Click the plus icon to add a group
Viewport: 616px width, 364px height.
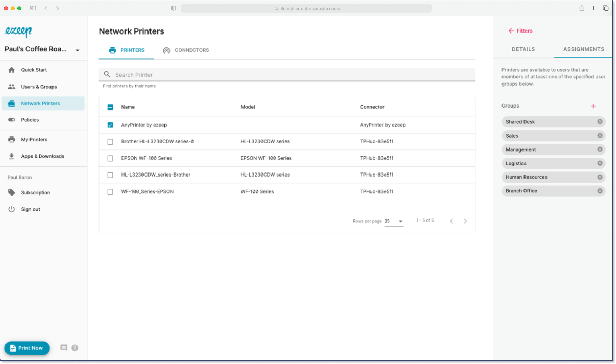pyautogui.click(x=593, y=106)
